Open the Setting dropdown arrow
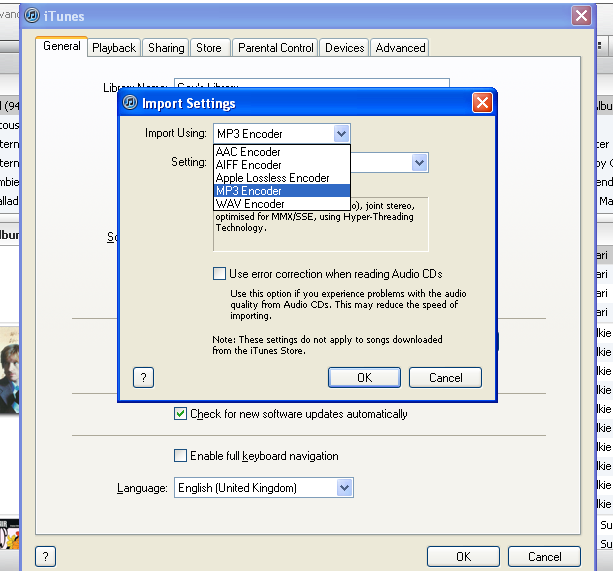Viewport: 613px width, 571px height. pos(419,162)
